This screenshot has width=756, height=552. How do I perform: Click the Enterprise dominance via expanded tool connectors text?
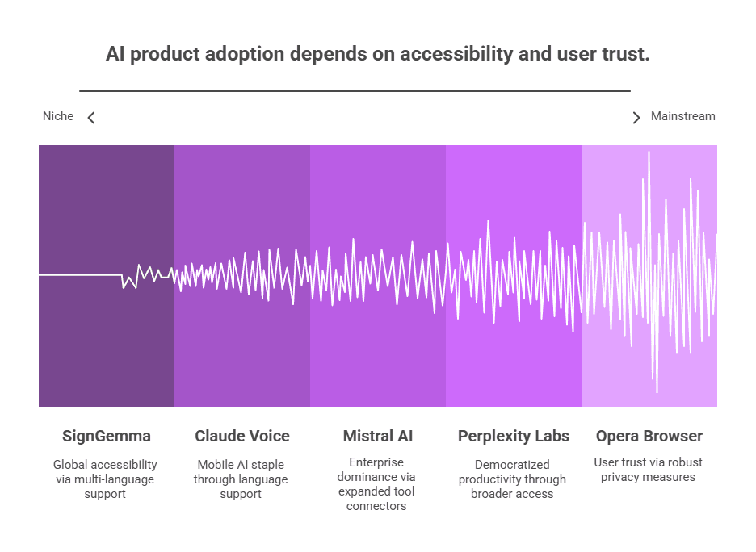pyautogui.click(x=376, y=484)
